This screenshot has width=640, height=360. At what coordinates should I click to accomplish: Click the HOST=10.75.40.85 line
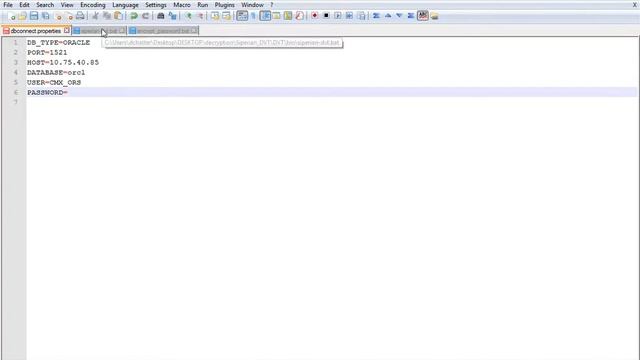(63, 62)
